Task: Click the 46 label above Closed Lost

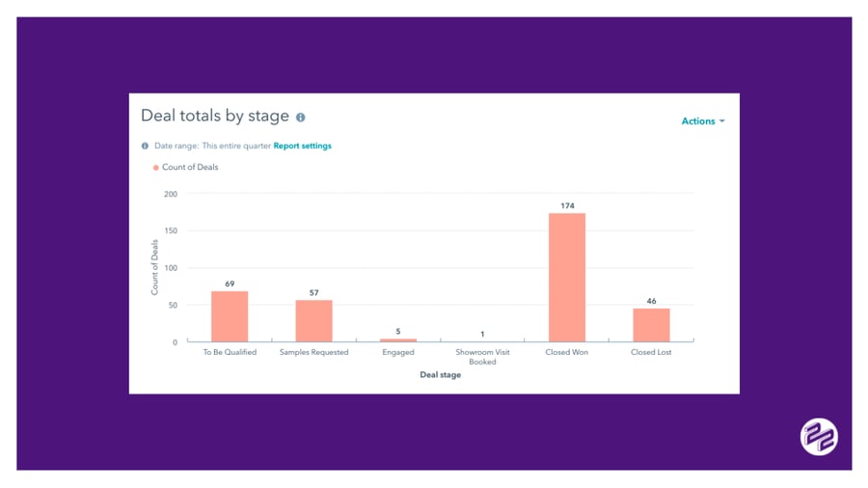Action: pyautogui.click(x=651, y=301)
